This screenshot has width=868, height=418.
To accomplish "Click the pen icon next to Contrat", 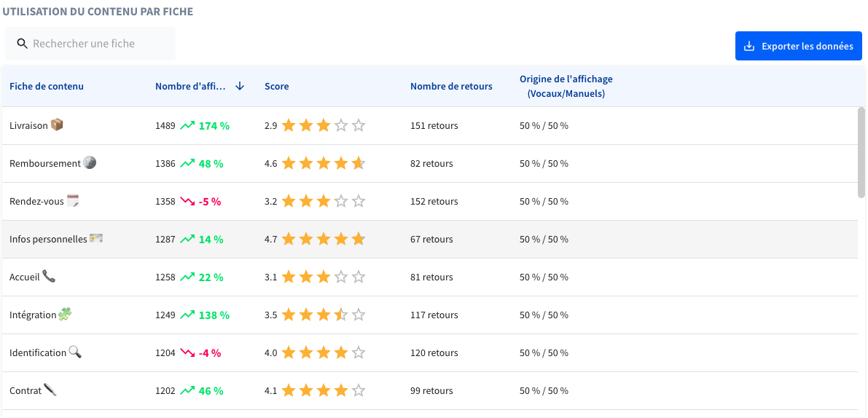I will 50,390.
